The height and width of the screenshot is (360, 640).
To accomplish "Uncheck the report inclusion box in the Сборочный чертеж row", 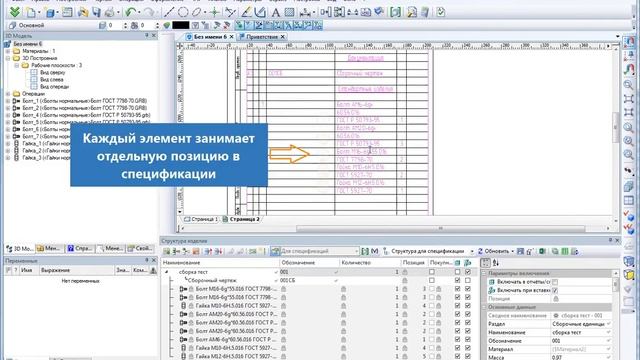I will click(x=457, y=280).
